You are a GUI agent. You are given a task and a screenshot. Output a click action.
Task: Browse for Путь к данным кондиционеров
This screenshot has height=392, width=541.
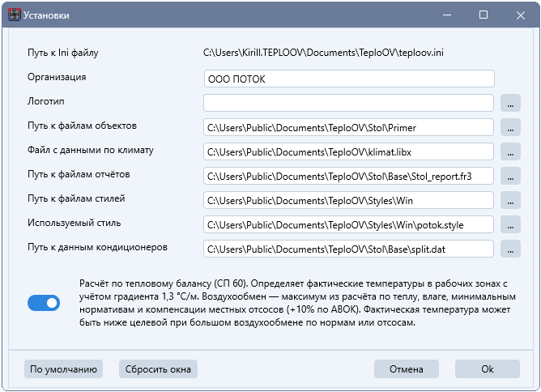coord(510,249)
